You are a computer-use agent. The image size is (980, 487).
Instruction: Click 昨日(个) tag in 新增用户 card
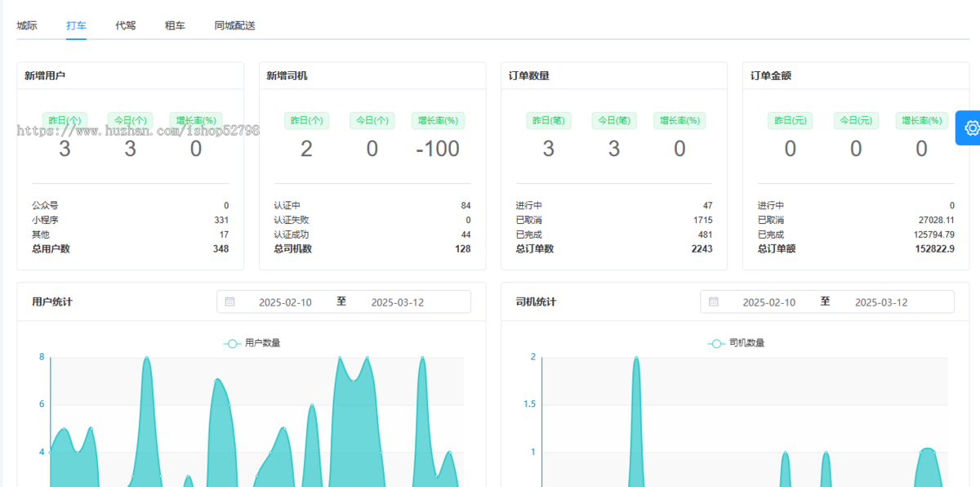pos(65,121)
